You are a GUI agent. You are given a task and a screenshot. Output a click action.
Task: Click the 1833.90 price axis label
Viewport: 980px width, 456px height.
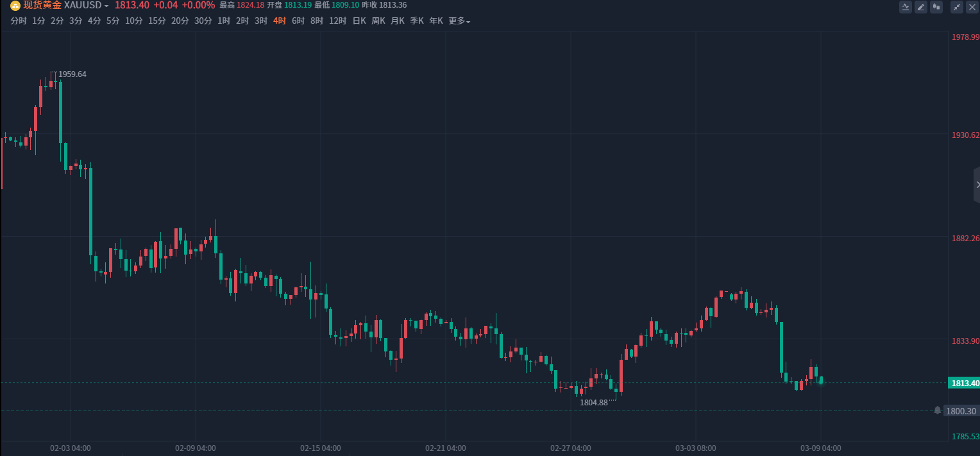[965, 341]
